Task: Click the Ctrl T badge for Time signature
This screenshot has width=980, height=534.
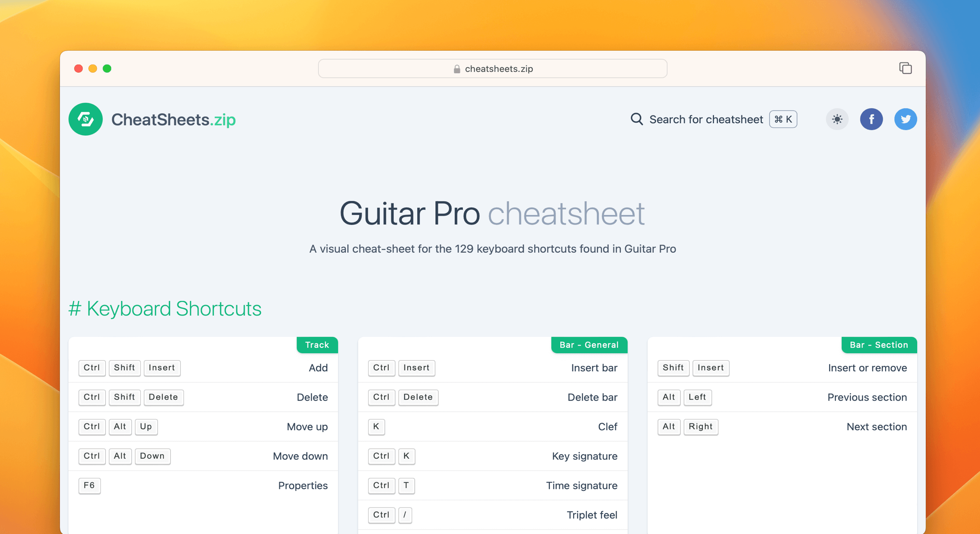Action: point(391,485)
